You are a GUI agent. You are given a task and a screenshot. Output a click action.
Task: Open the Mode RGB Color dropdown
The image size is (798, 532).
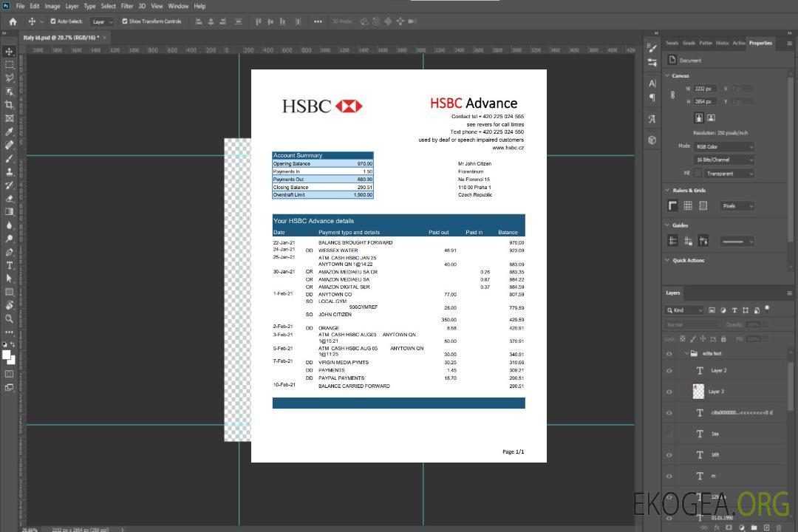(x=724, y=146)
